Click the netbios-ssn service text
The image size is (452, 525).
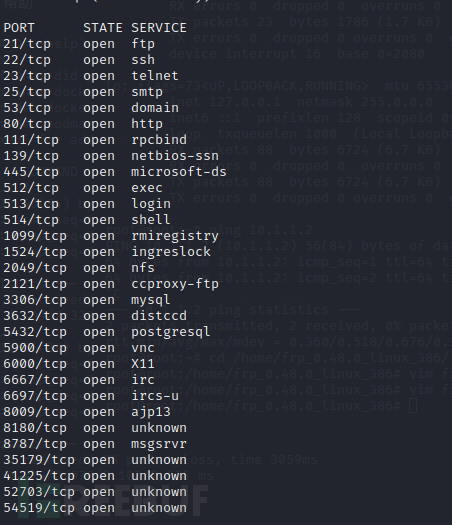(175, 156)
